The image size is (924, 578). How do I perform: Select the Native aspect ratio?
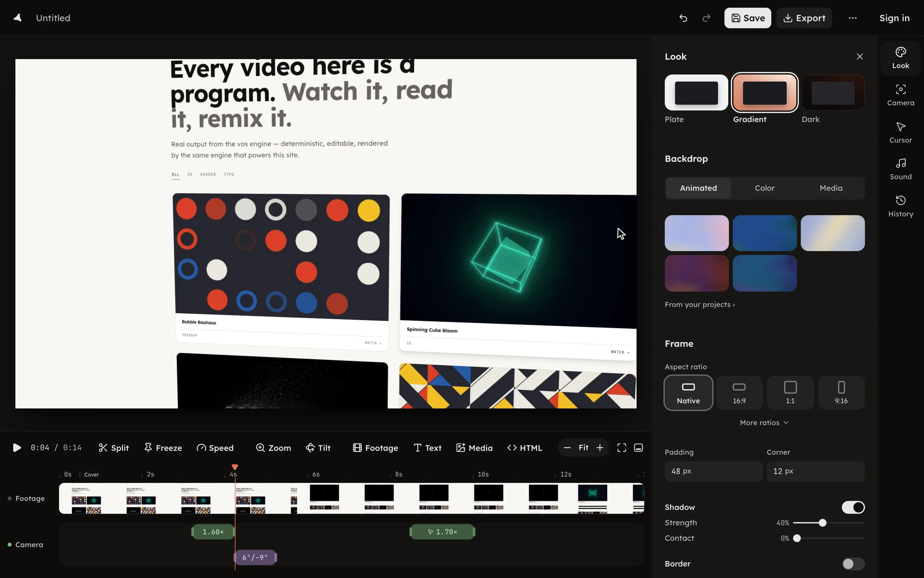pyautogui.click(x=688, y=393)
